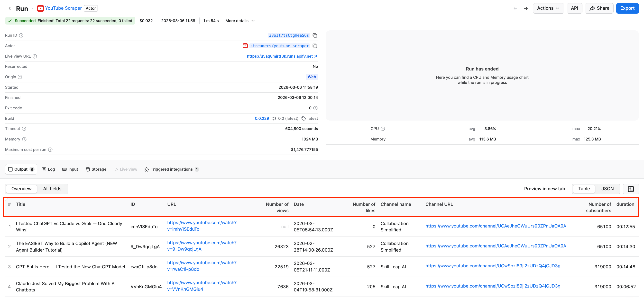Copy the streamers/youtube-scraper actor name
The height and width of the screenshot is (298, 644).
click(x=315, y=46)
